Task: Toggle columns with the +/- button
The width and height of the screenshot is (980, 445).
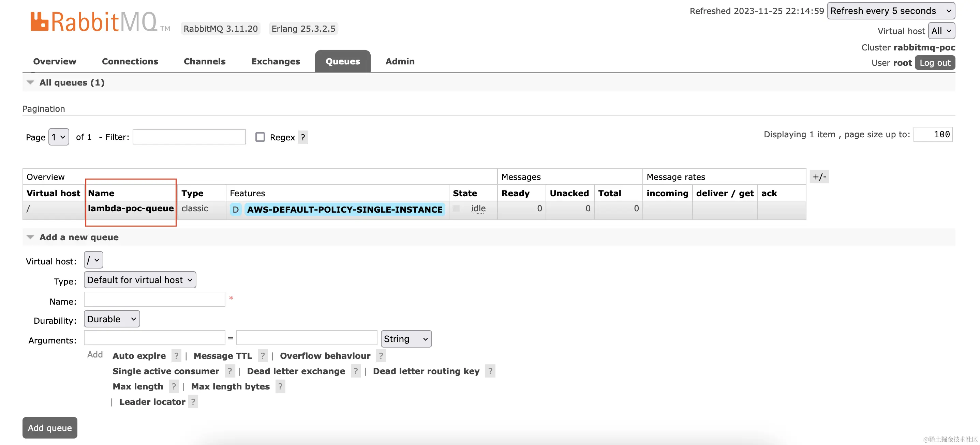Action: pos(819,177)
